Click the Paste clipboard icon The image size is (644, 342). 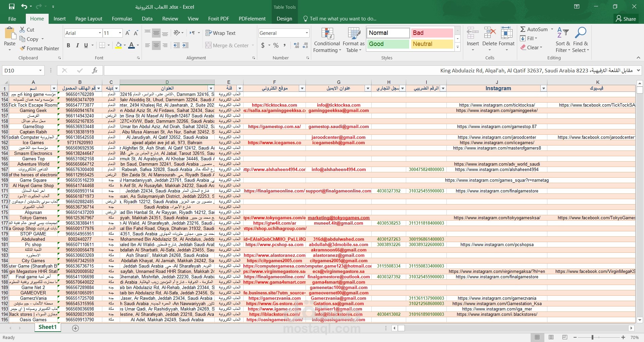[x=10, y=33]
